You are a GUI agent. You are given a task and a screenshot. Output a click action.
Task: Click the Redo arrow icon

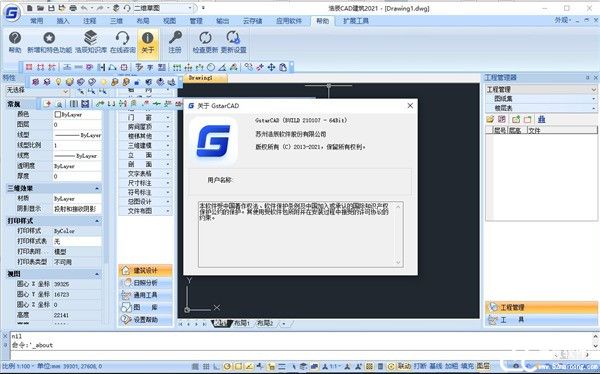point(100,8)
